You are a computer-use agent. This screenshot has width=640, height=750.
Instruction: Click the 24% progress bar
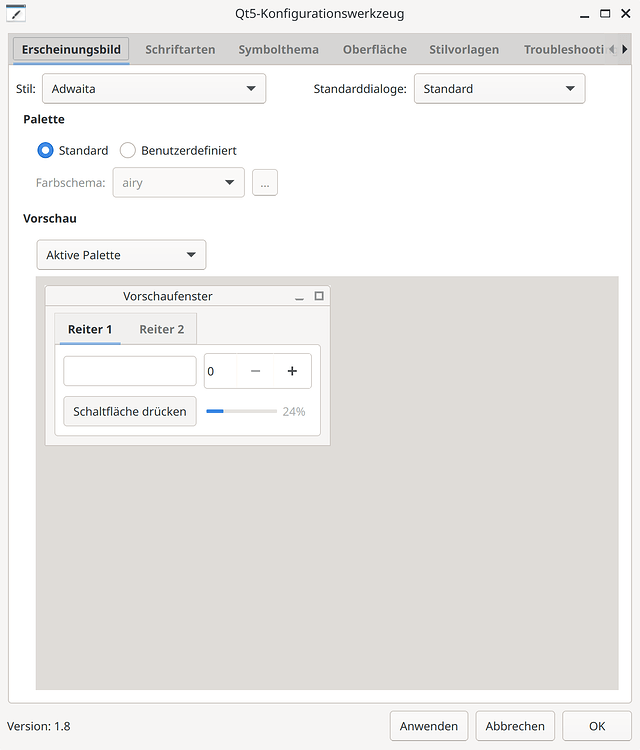coord(242,411)
